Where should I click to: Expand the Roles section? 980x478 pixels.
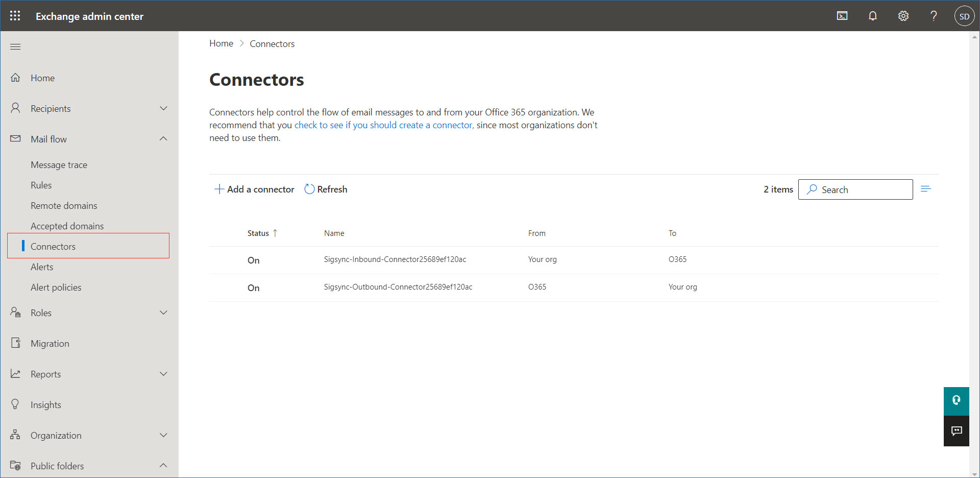163,313
